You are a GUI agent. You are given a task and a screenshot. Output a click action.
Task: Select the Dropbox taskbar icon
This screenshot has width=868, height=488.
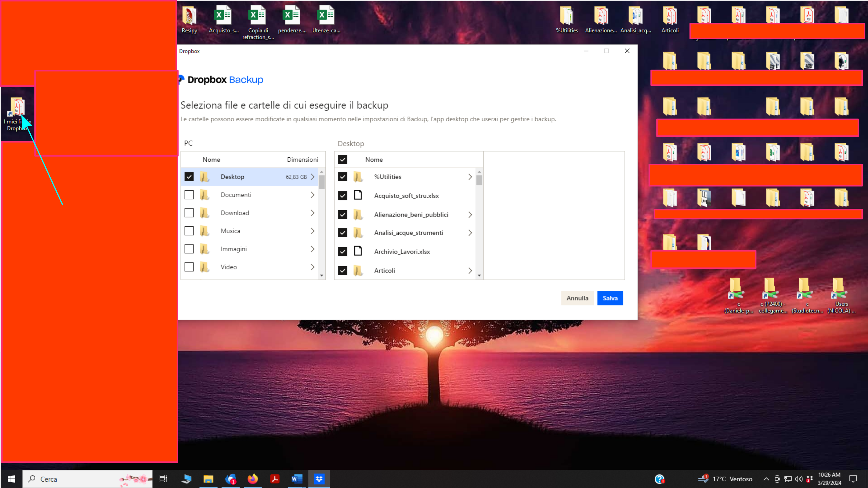click(319, 478)
